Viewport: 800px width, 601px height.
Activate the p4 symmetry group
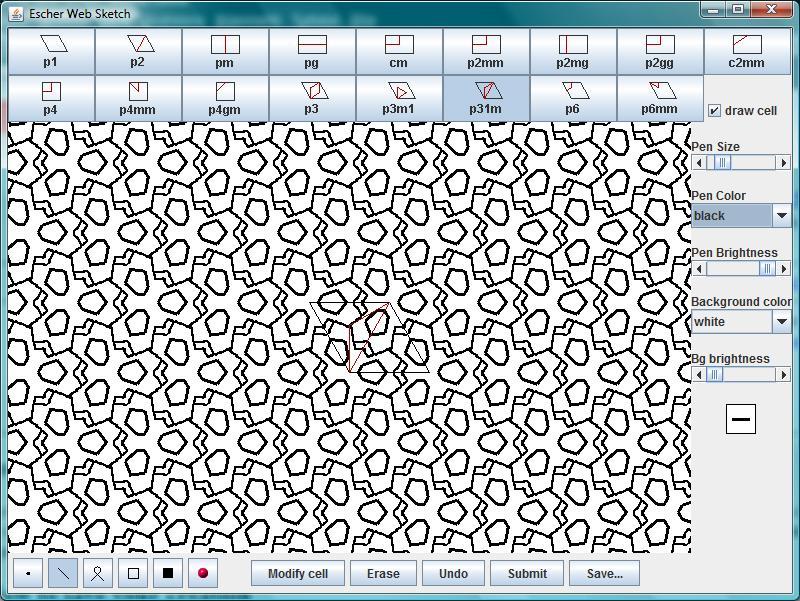click(x=52, y=98)
